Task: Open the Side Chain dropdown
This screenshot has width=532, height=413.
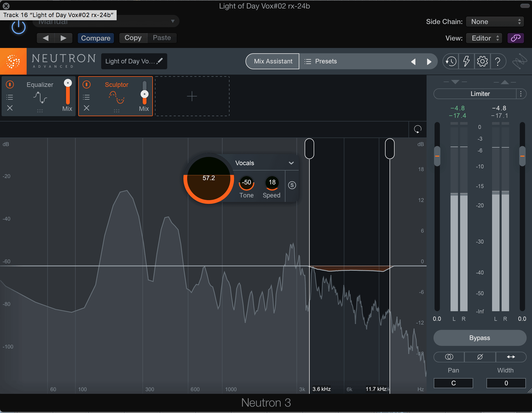Action: tap(495, 22)
